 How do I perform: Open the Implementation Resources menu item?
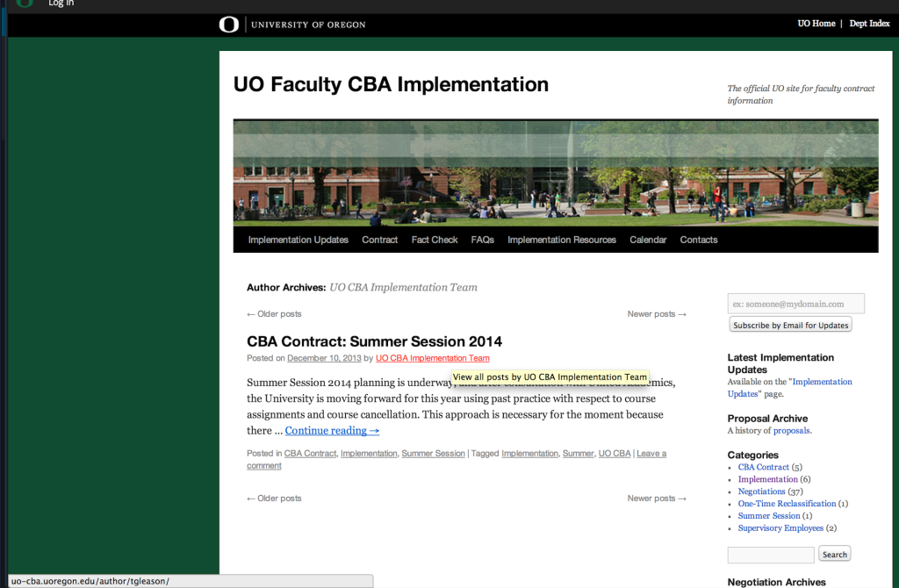pyautogui.click(x=562, y=240)
